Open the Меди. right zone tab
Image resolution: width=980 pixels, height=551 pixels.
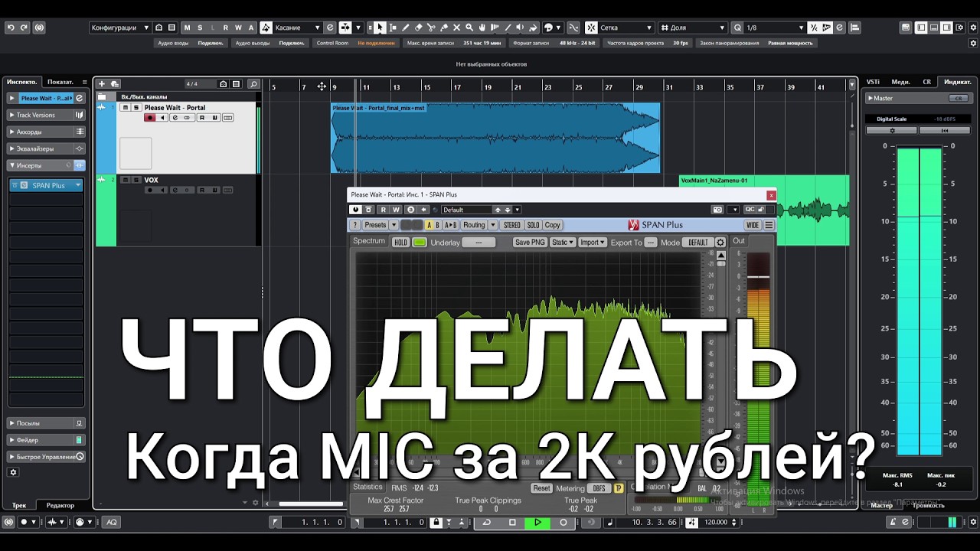pos(901,81)
